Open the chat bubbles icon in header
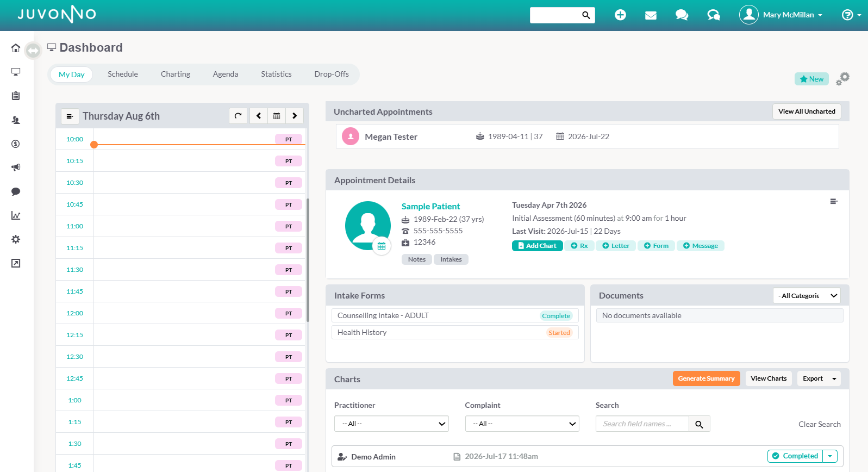The width and height of the screenshot is (868, 472). click(682, 15)
